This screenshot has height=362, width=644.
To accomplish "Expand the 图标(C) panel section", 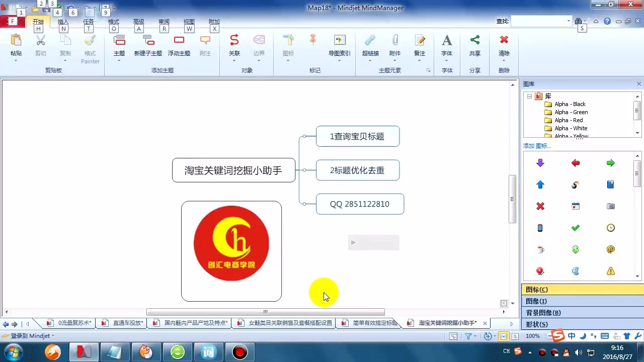I will 583,290.
